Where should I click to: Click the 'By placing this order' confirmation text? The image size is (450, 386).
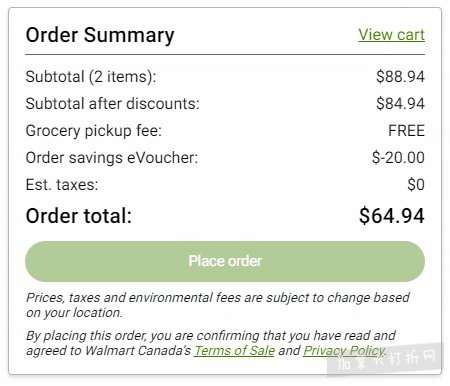(x=211, y=343)
